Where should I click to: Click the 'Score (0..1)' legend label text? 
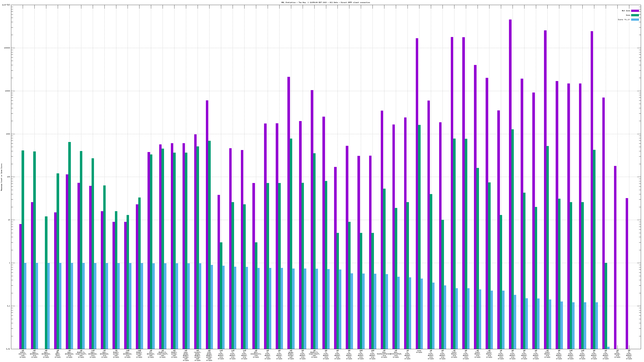[x=624, y=20]
